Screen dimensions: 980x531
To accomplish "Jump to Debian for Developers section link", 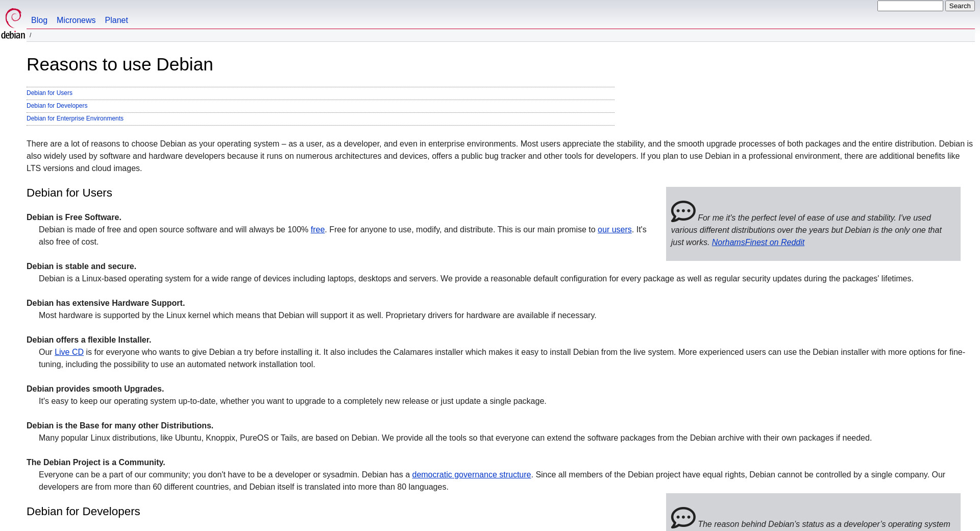I will coord(57,106).
